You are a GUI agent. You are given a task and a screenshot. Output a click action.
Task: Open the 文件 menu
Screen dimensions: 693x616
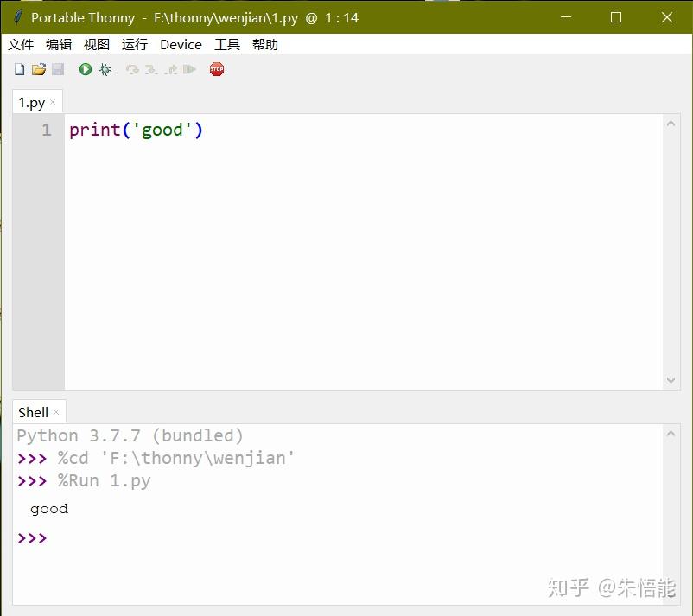[21, 45]
